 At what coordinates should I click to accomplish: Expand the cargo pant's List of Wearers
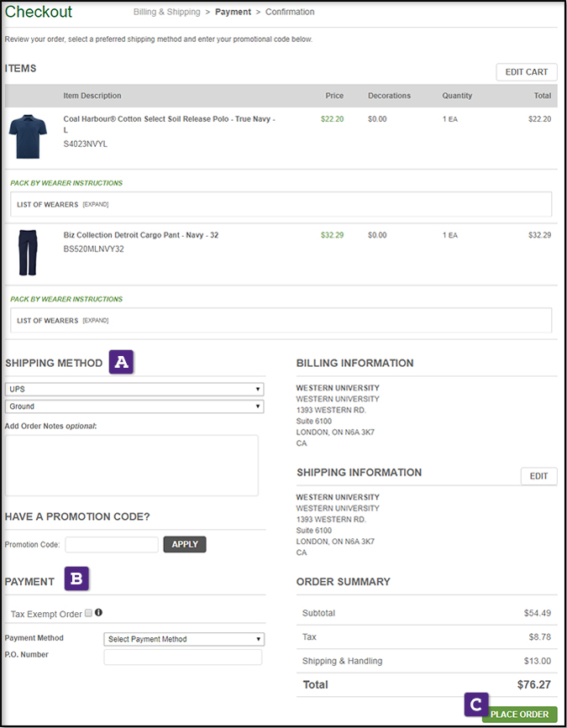[x=96, y=320]
